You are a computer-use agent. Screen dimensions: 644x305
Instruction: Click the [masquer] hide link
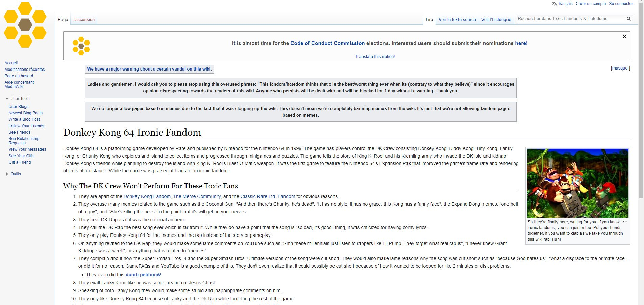click(x=620, y=68)
